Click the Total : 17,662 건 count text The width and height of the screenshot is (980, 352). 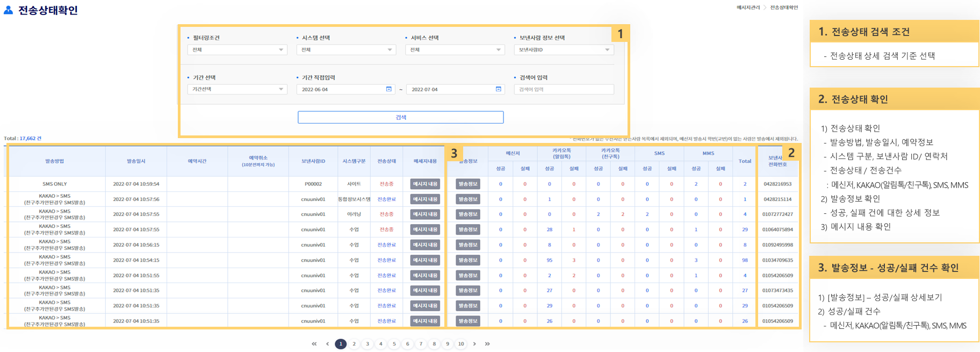[x=23, y=139]
